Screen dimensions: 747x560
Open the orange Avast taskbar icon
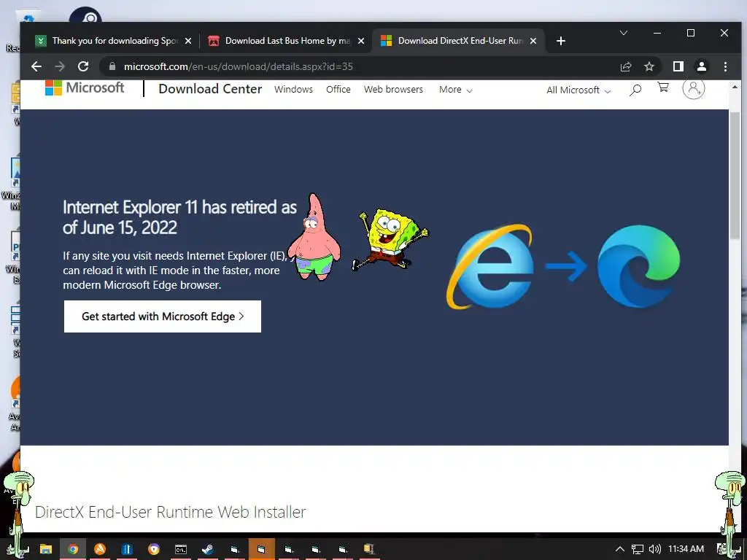click(x=100, y=550)
